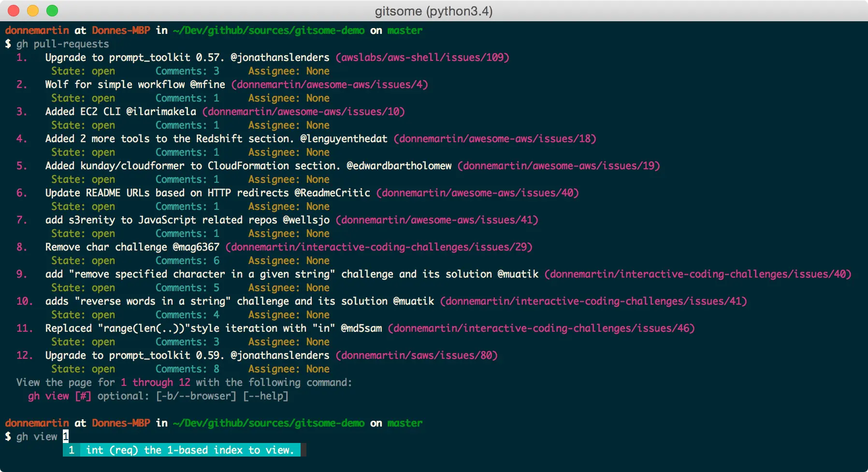The width and height of the screenshot is (868, 472).
Task: Click the username @mag6367
Action: [196, 247]
